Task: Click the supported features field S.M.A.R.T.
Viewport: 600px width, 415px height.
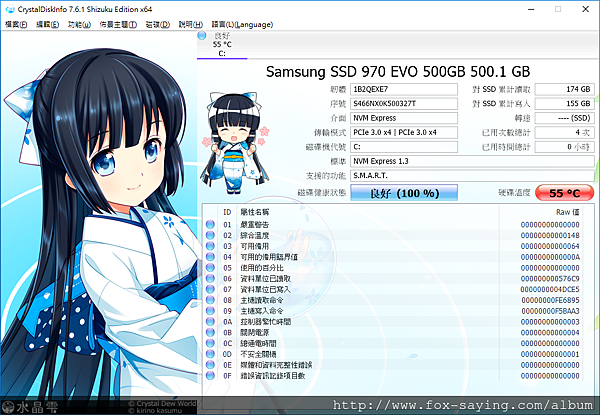Action: tap(472, 176)
